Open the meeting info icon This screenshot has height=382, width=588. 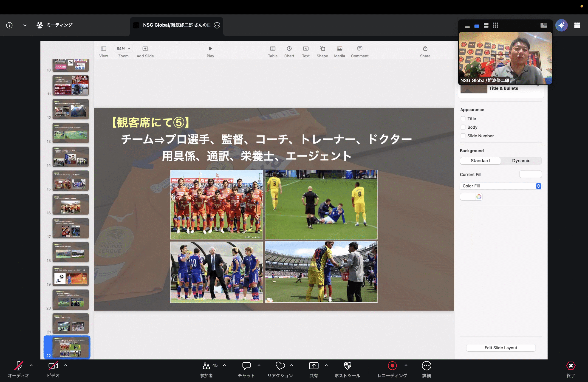[x=9, y=25]
